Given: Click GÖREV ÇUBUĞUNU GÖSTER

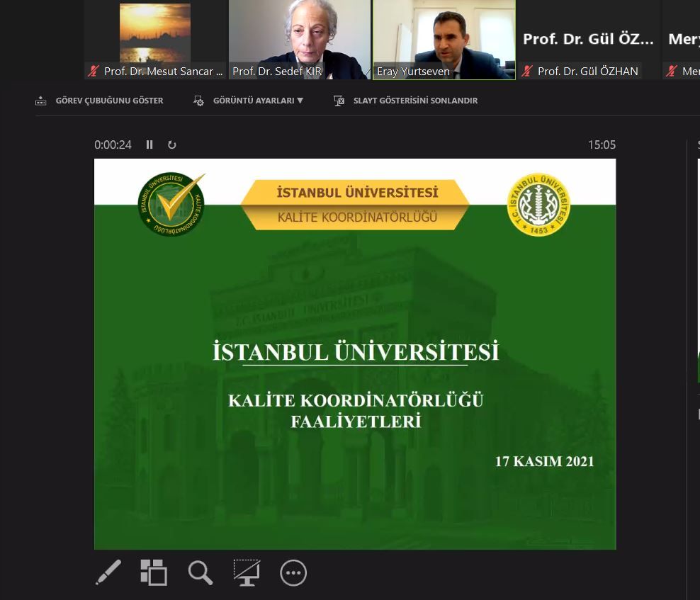Looking at the screenshot, I should [99, 101].
